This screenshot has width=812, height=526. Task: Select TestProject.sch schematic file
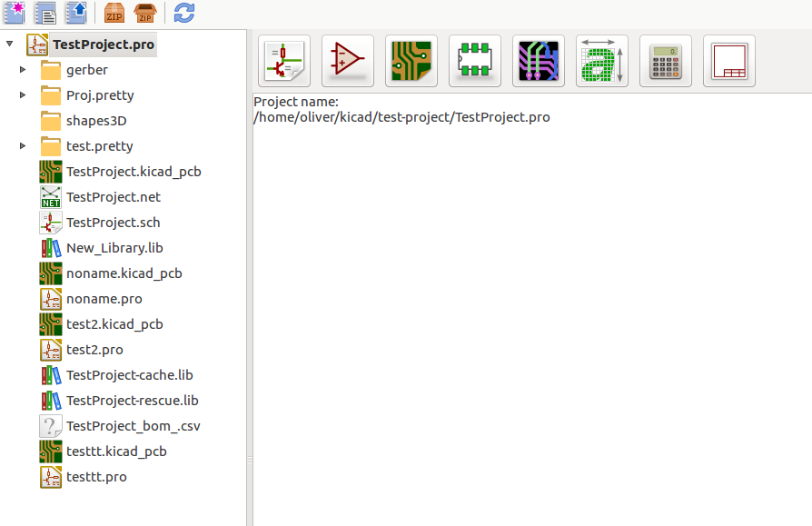(x=113, y=222)
